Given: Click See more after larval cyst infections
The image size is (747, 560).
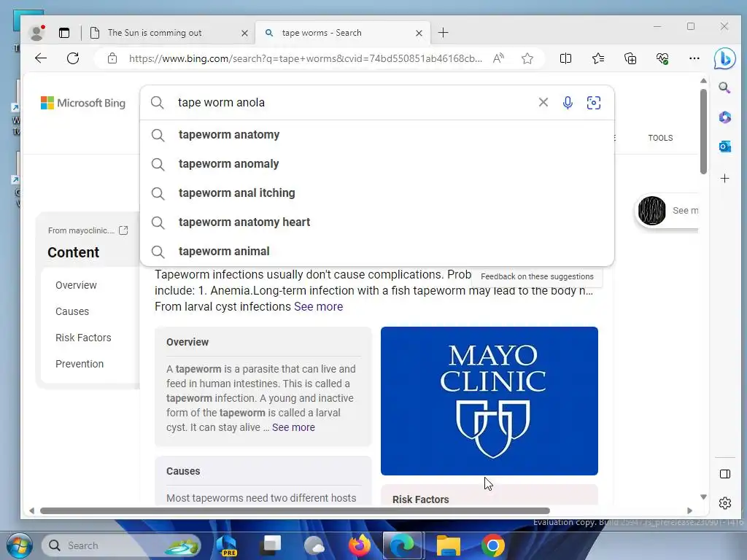Looking at the screenshot, I should coord(318,307).
